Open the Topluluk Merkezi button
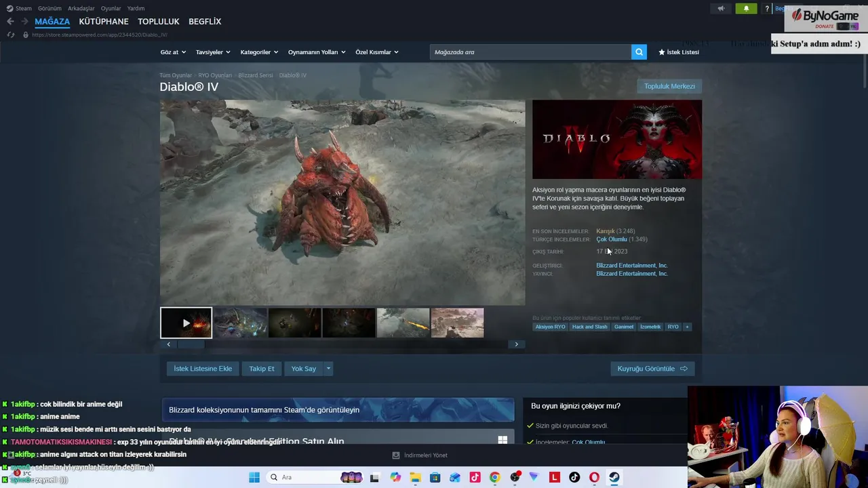Screen dimensions: 868x488 (669, 86)
